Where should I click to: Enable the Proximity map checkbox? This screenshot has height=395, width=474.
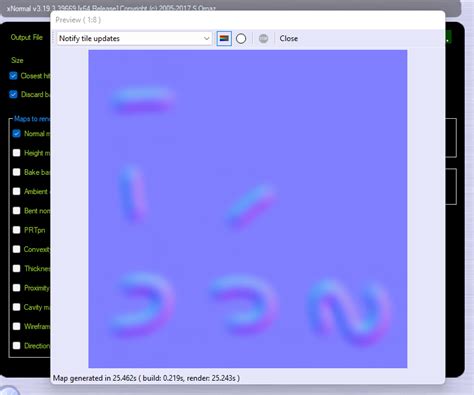(16, 288)
